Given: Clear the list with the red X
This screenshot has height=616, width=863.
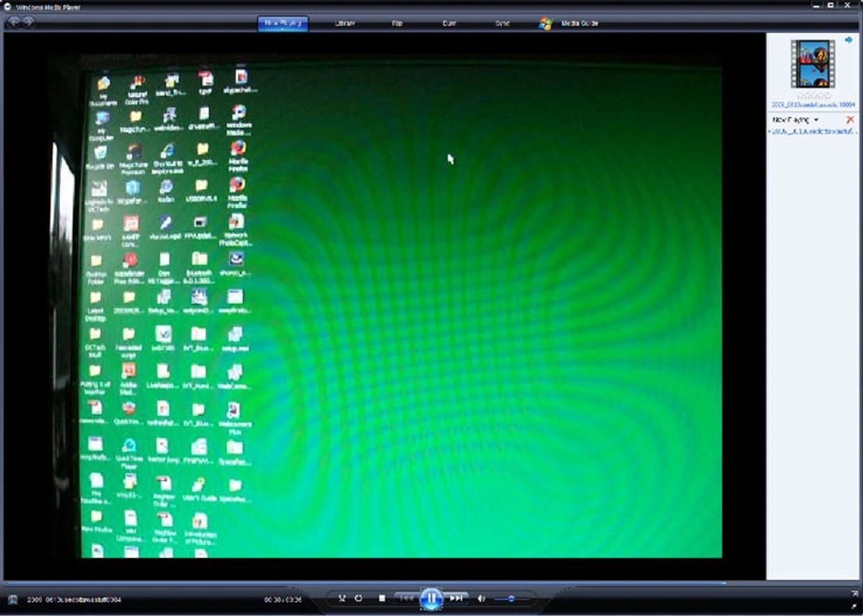Looking at the screenshot, I should pyautogui.click(x=850, y=120).
